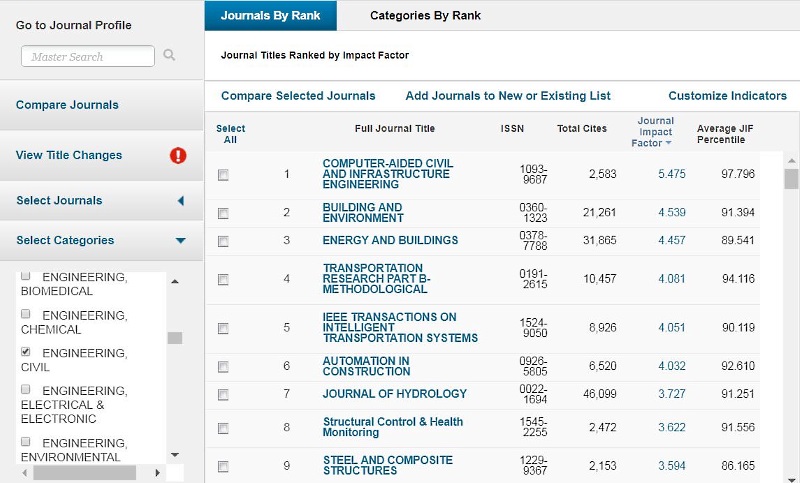Check the Engineering, Chemical category box
This screenshot has width=800, height=483.
[26, 314]
